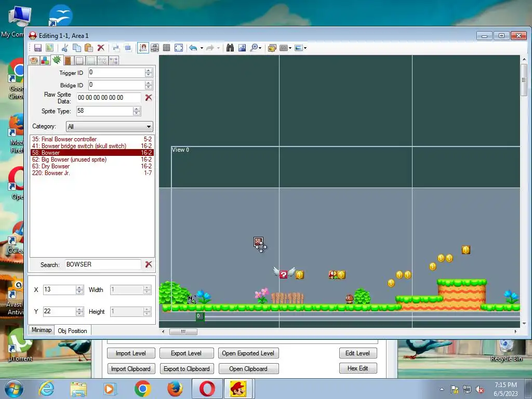Decrease the Bridge ID value
532x399 pixels.
(x=148, y=87)
